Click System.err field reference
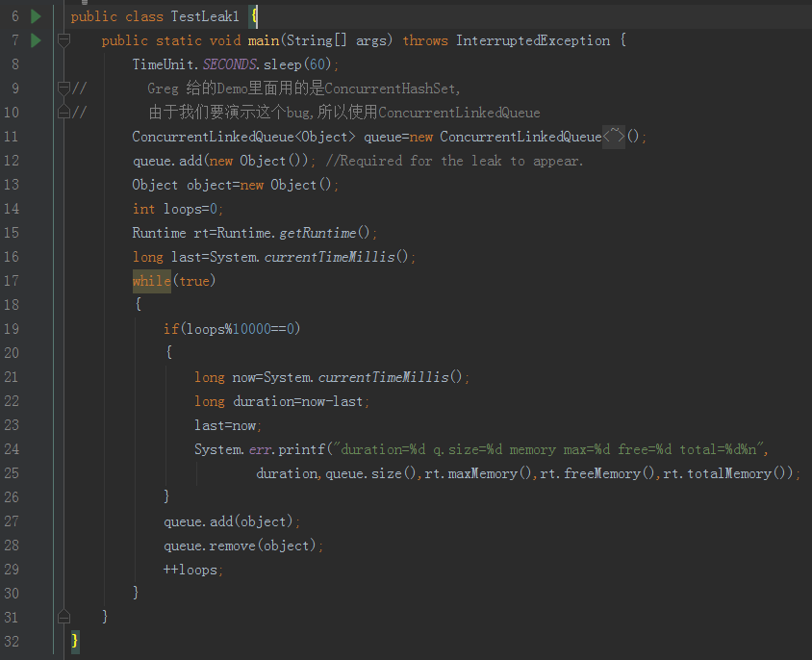812x660 pixels. pyautogui.click(x=261, y=449)
